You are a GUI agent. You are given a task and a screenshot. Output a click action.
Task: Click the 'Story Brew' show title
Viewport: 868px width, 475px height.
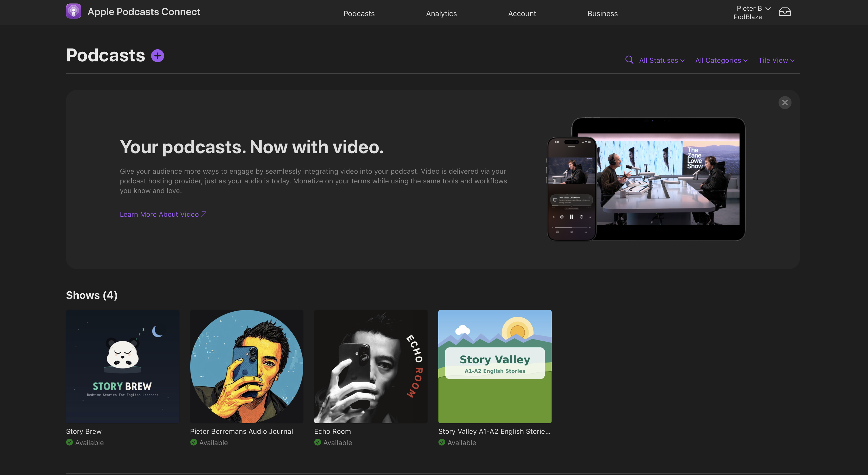pyautogui.click(x=84, y=431)
